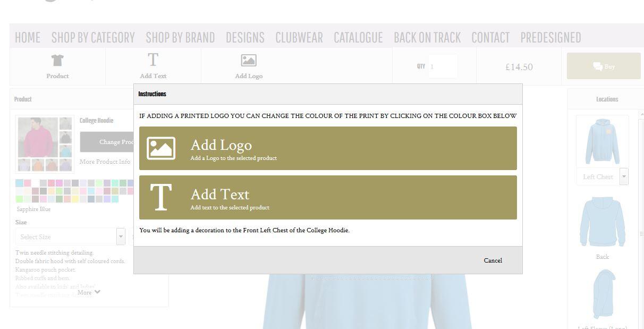Expand the More product description chevron
Image resolution: width=644 pixels, height=329 pixels.
point(97,292)
